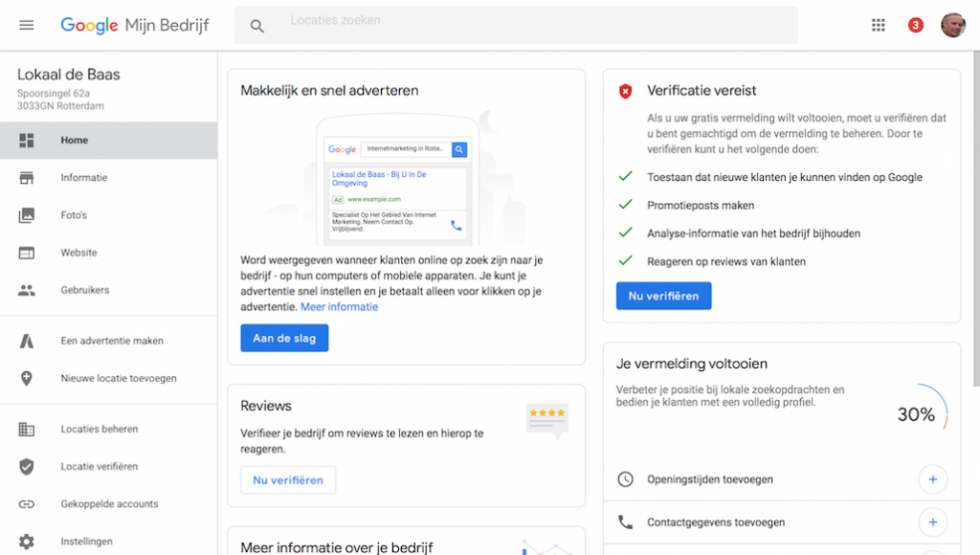This screenshot has width=980, height=555.
Task: Click Reageren op reviews van klanten item
Action: click(x=726, y=261)
